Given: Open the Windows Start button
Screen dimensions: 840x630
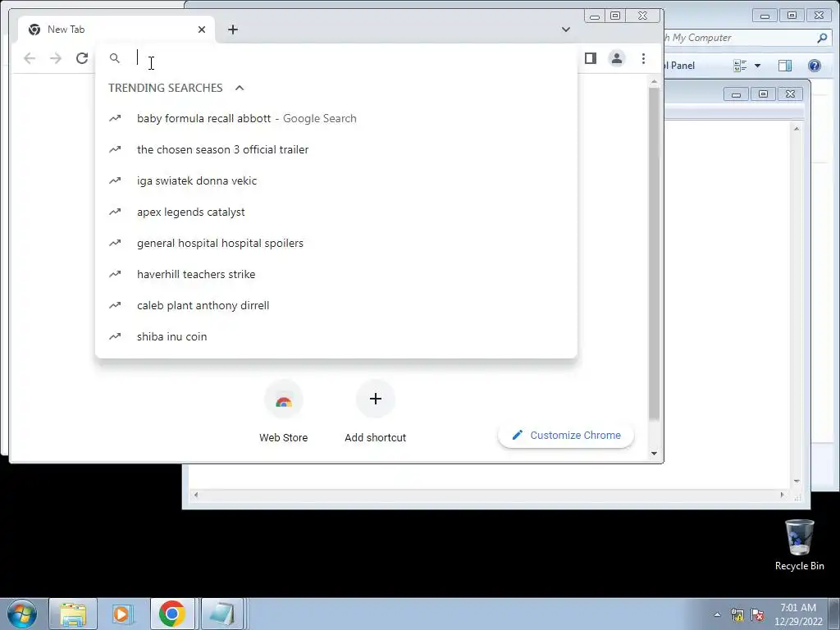Looking at the screenshot, I should coord(22,614).
